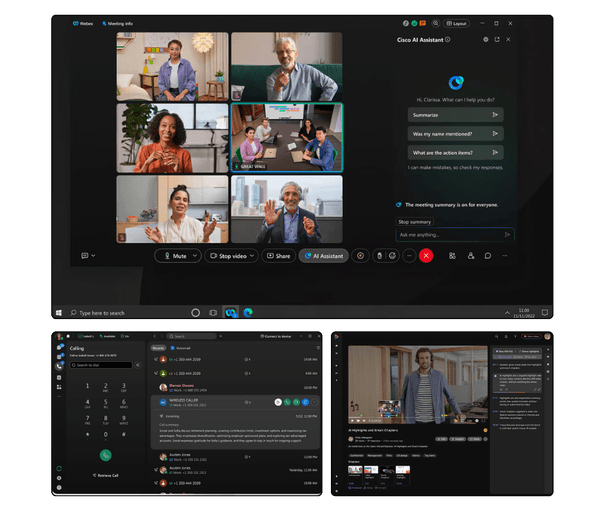Leave meeting with the red X button
Viewport: 610px width, 511px height.
426,256
